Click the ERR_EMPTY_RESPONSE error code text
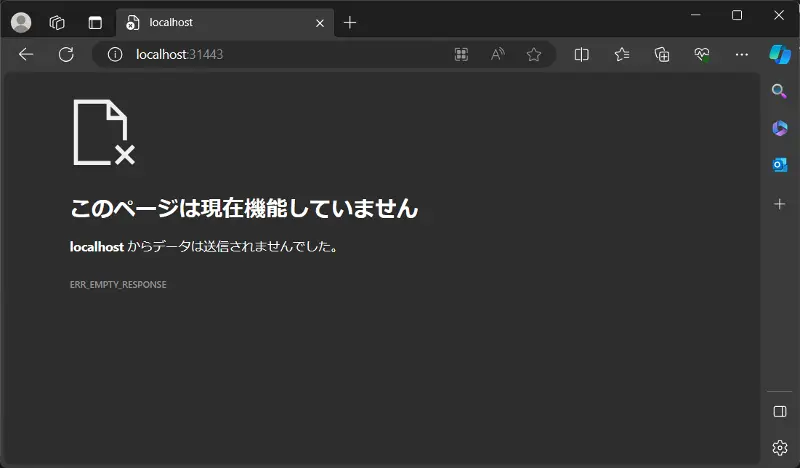Viewport: 800px width, 468px height. 118,285
